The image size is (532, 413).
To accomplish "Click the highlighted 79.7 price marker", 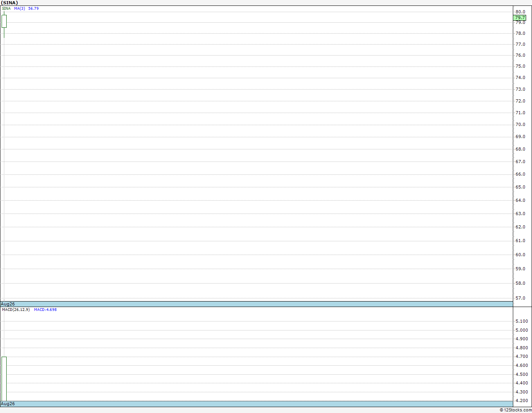I will click(x=520, y=18).
